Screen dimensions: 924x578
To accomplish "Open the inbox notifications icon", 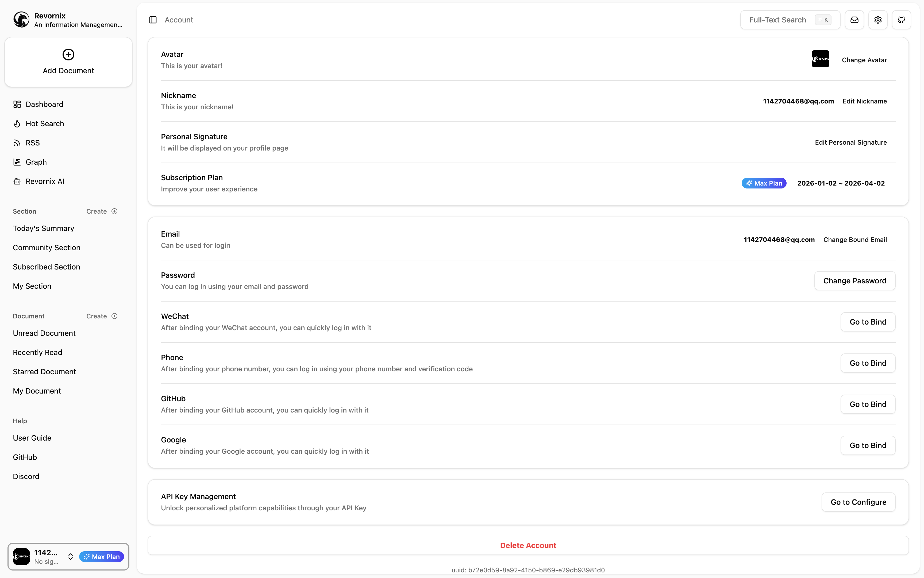I will [x=854, y=20].
